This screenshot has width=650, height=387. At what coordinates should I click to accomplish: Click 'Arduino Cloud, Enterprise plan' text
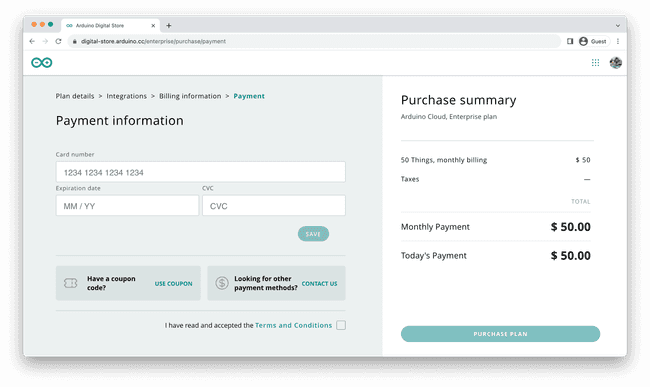449,117
